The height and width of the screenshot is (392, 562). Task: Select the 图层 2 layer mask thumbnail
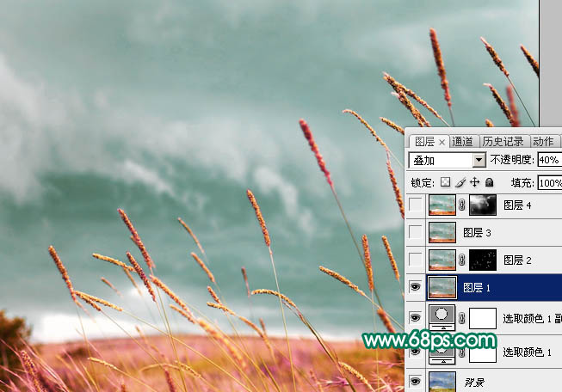(482, 260)
